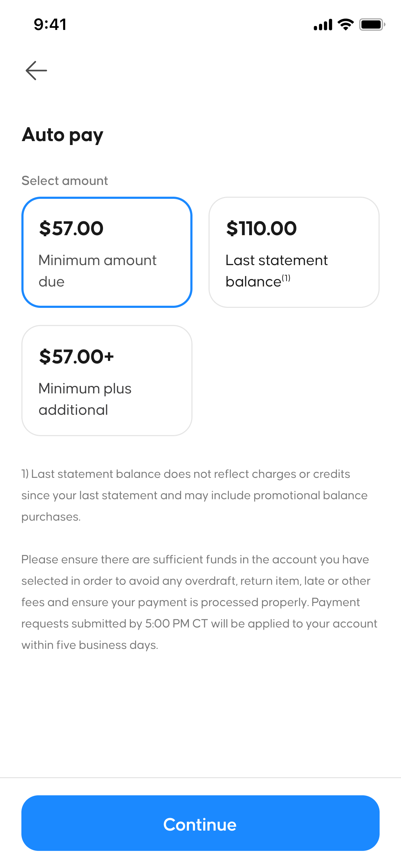The height and width of the screenshot is (868, 401).
Task: Tap the $110.00 amount text
Action: [x=261, y=228]
